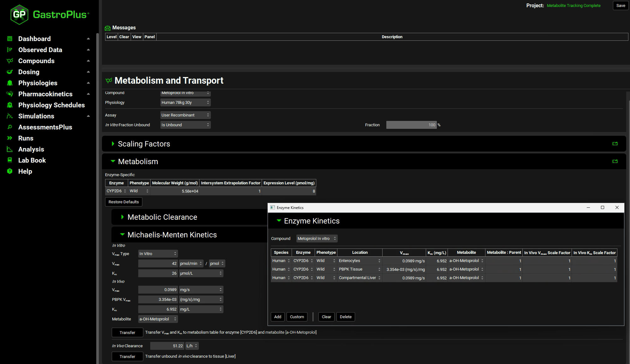Viewport: 630px width, 364px height.
Task: Click the in vitro Km value field
Action: coord(158,273)
